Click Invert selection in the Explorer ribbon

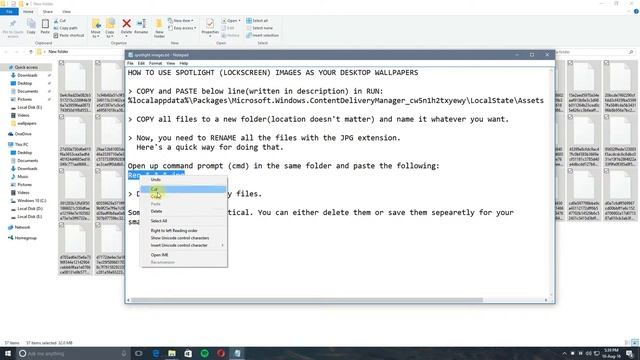[262, 36]
